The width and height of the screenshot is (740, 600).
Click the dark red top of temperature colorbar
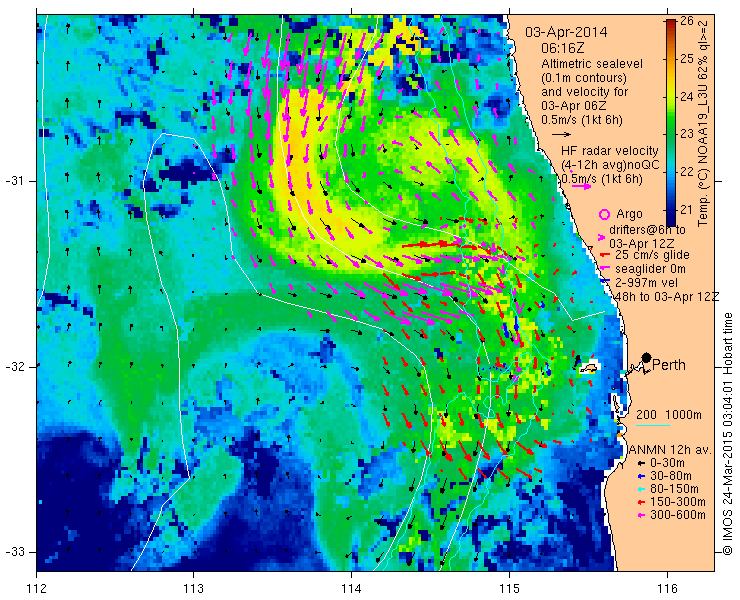click(670, 25)
